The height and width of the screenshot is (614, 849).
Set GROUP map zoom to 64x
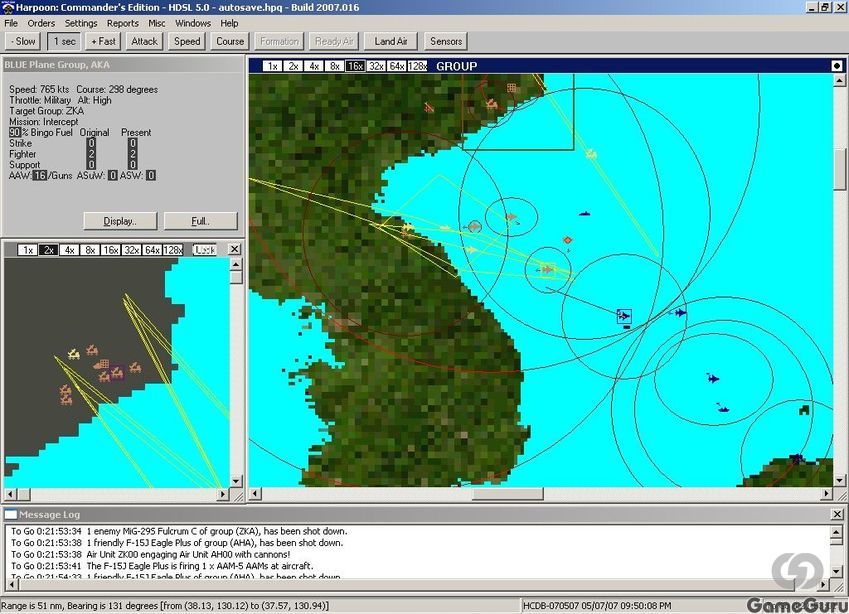tap(396, 66)
